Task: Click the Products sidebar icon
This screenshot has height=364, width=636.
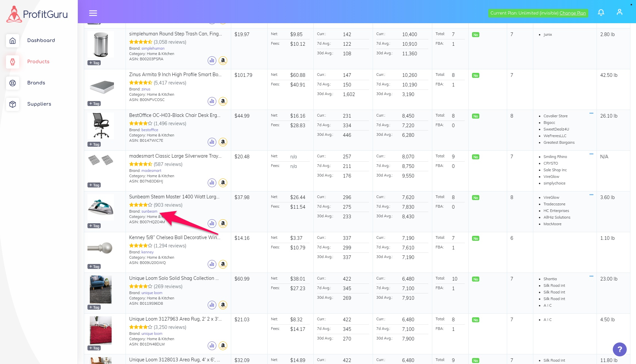Action: pos(13,62)
